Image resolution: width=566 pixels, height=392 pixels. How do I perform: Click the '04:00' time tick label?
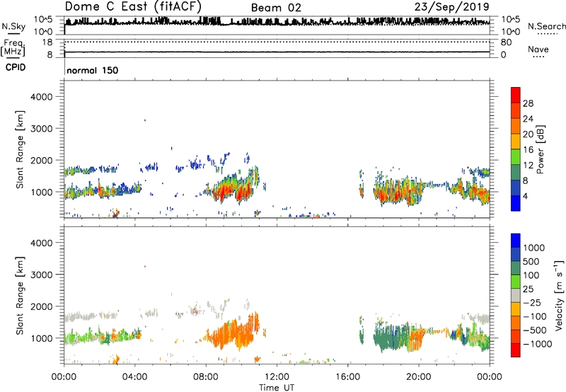[134, 377]
